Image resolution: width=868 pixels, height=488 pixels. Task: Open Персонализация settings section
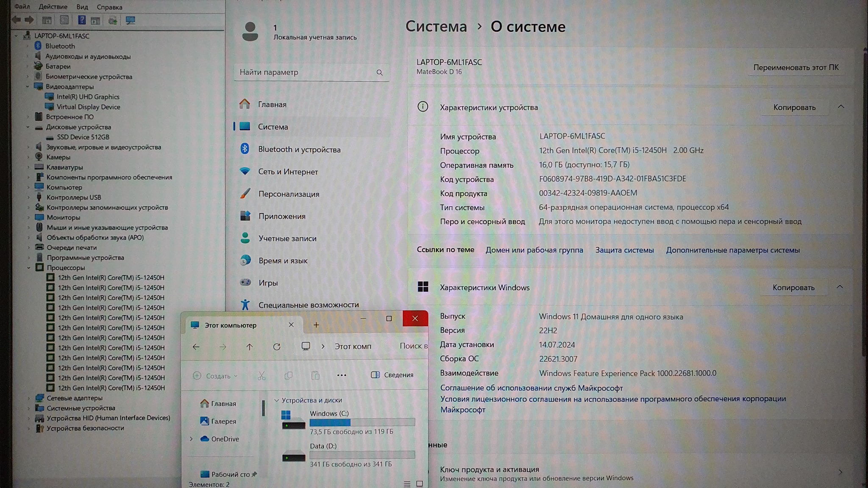(x=289, y=194)
